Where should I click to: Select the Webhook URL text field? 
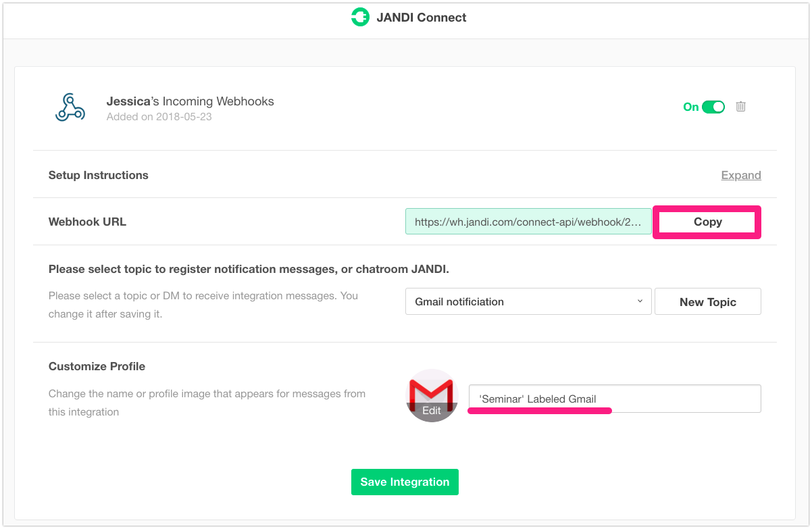[x=528, y=222]
